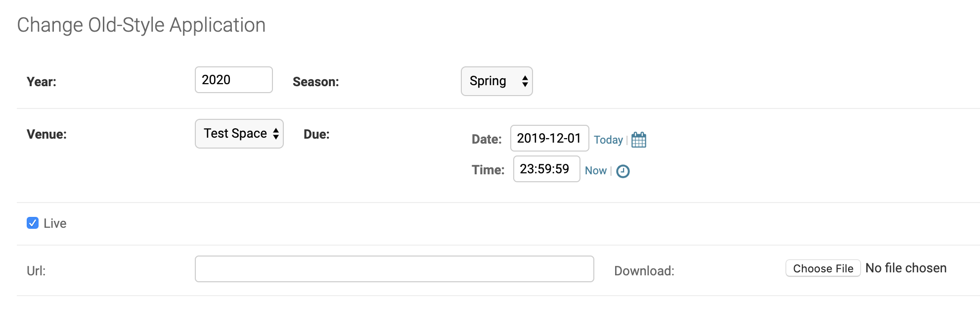The width and height of the screenshot is (980, 310).
Task: Set due time using the Now link
Action: (x=595, y=170)
